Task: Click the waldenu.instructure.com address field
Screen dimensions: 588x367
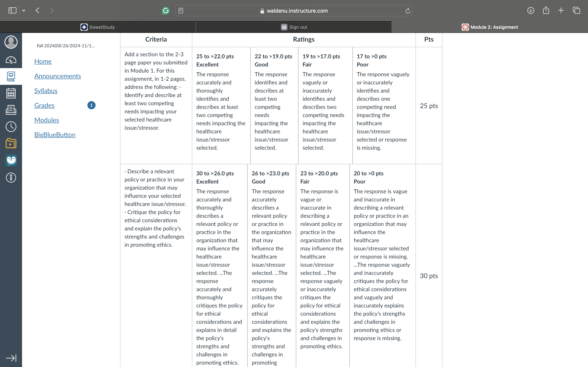Action: point(294,11)
